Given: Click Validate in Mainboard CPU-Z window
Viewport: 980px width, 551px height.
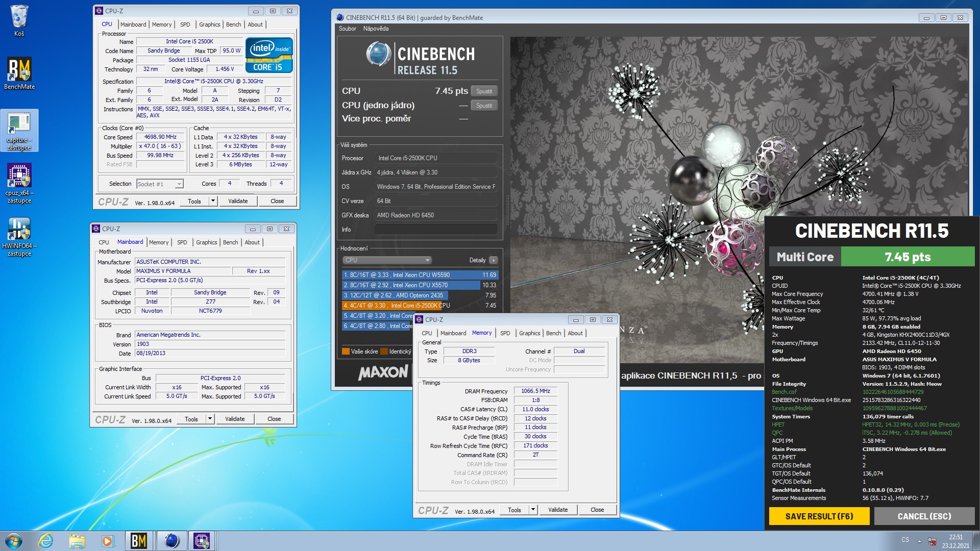Looking at the screenshot, I should click(235, 419).
